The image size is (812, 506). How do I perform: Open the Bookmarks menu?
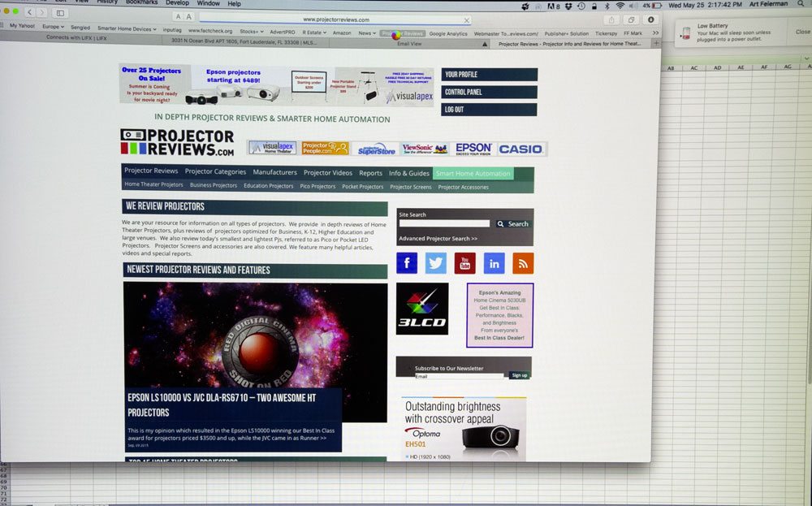click(141, 2)
